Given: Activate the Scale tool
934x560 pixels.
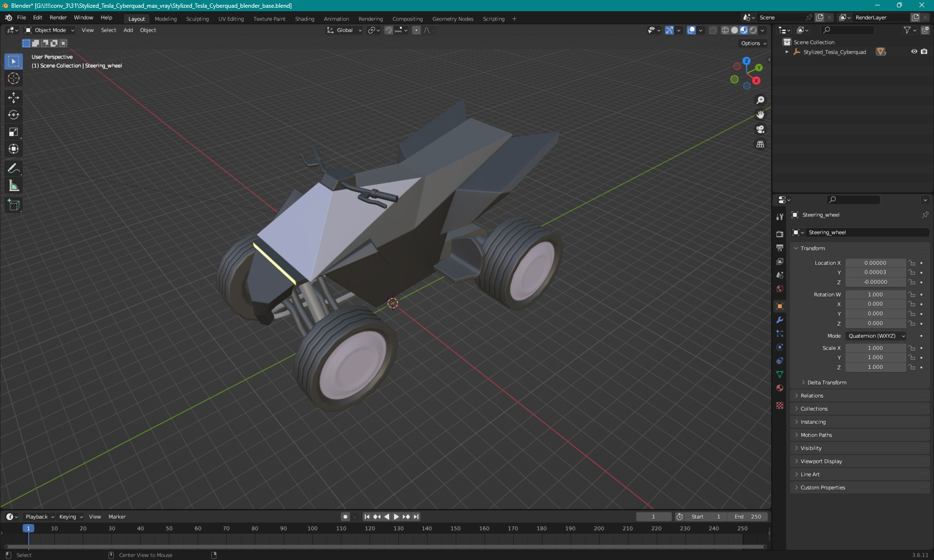Looking at the screenshot, I should (x=14, y=132).
